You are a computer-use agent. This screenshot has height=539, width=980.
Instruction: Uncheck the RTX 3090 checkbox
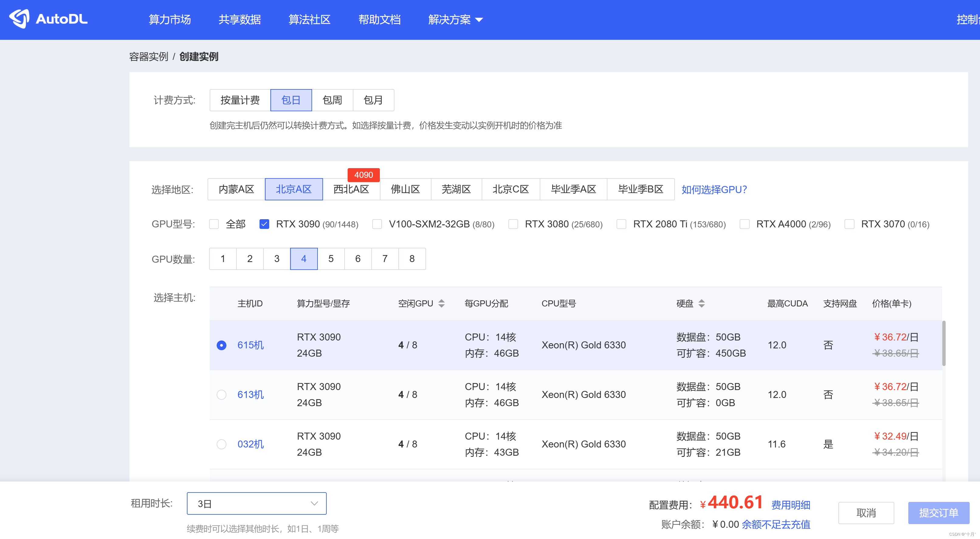[x=264, y=224]
